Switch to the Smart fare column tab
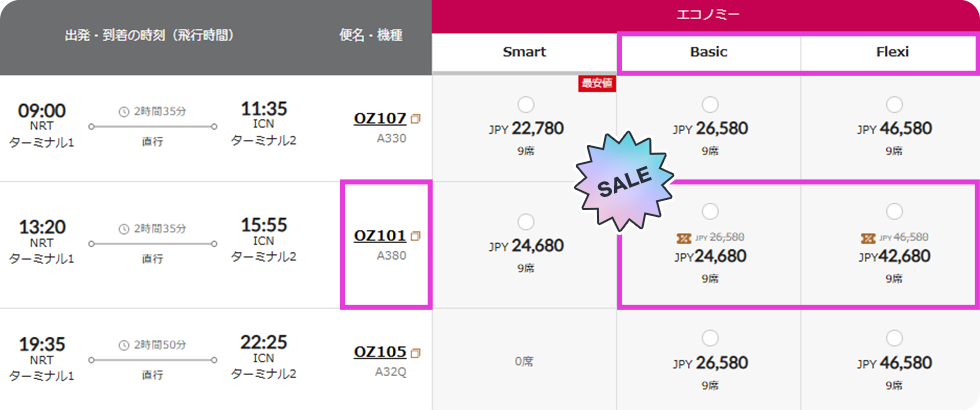This screenshot has height=410, width=980. click(x=525, y=52)
